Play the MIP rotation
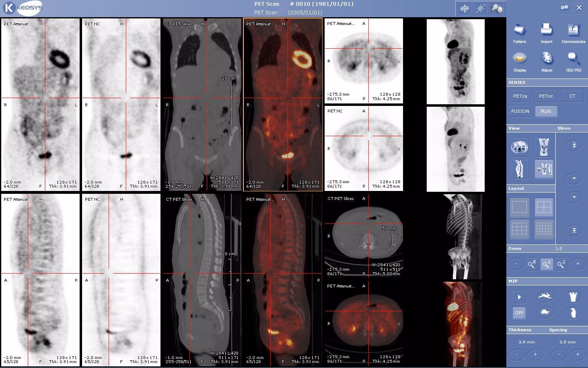The image size is (588, 368). [519, 296]
